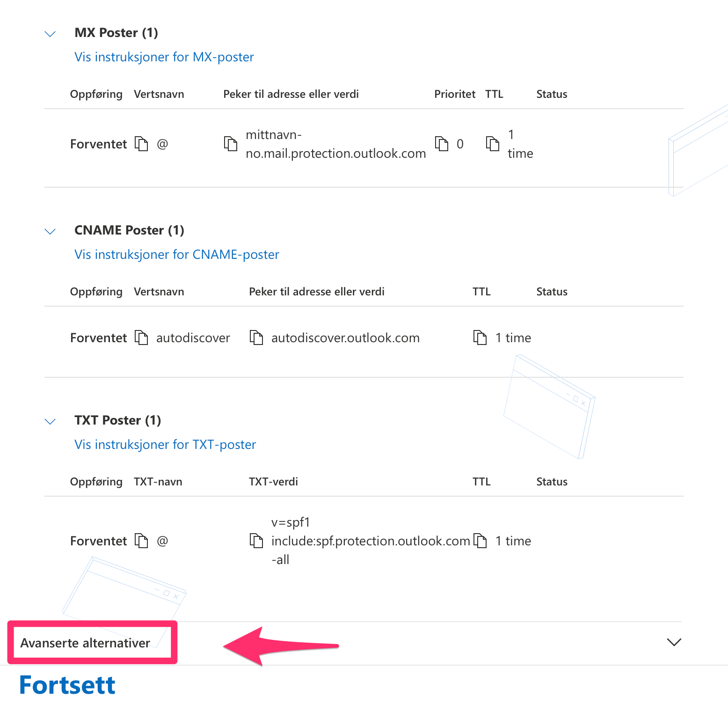Copy the MX mail.protection.outlook.com address

(231, 144)
